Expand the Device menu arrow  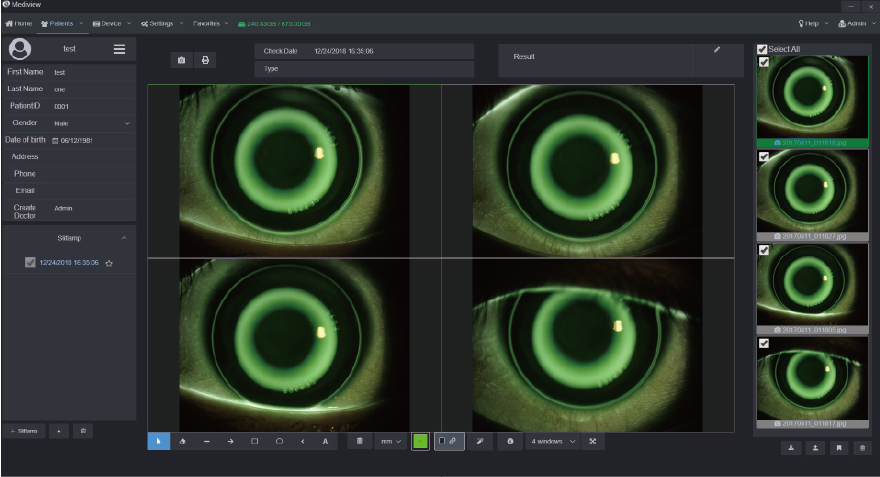point(129,24)
